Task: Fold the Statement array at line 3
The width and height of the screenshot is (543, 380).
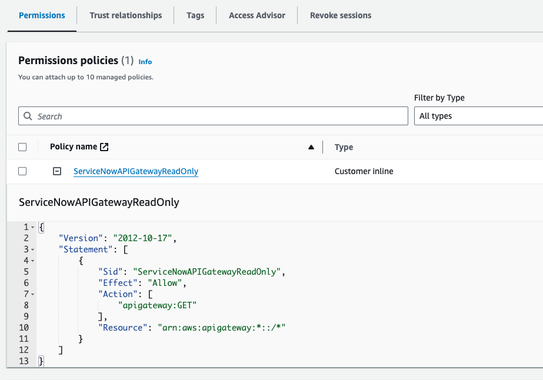Action: 33,249
